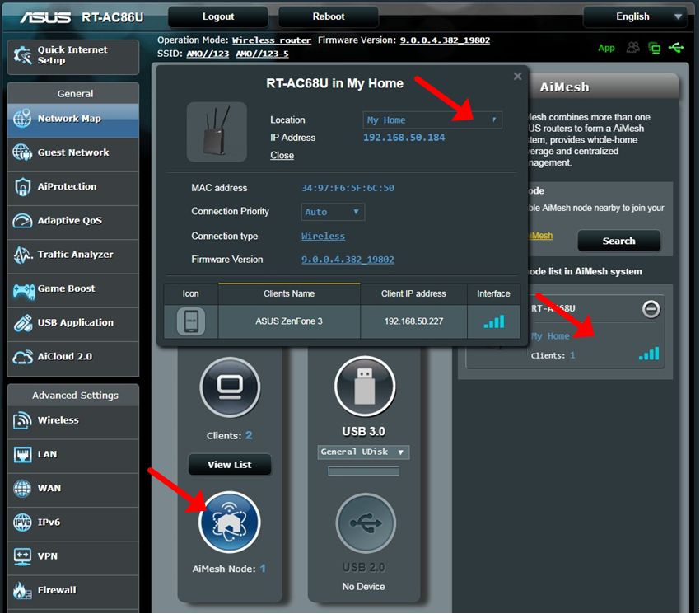Open the Network Map menu
Screen dimensions: 700x614
tap(73, 119)
